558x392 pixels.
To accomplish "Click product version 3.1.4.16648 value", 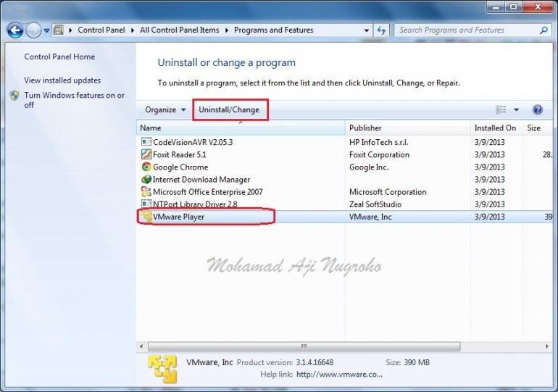I will 315,362.
